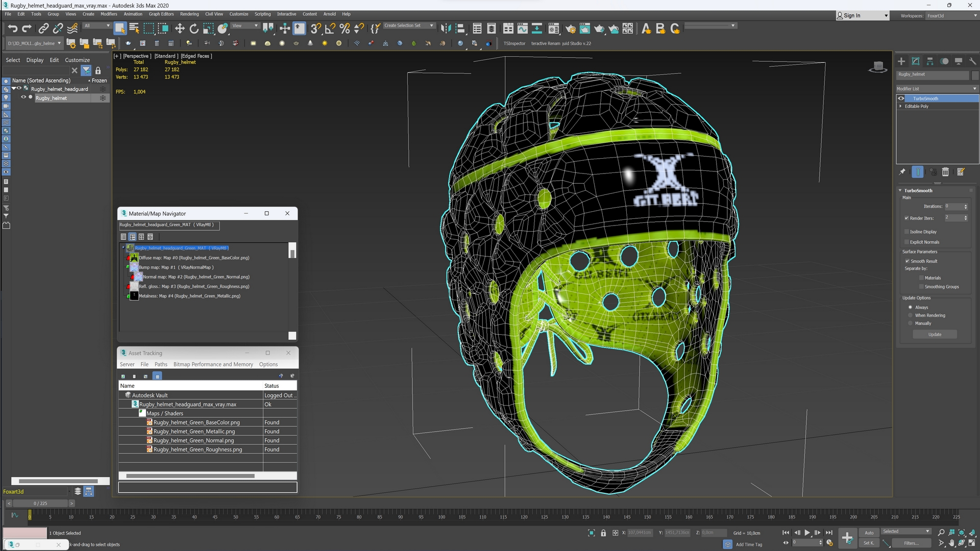The height and width of the screenshot is (551, 980).
Task: Open Bitmap Performance and Memory menu
Action: click(x=213, y=364)
